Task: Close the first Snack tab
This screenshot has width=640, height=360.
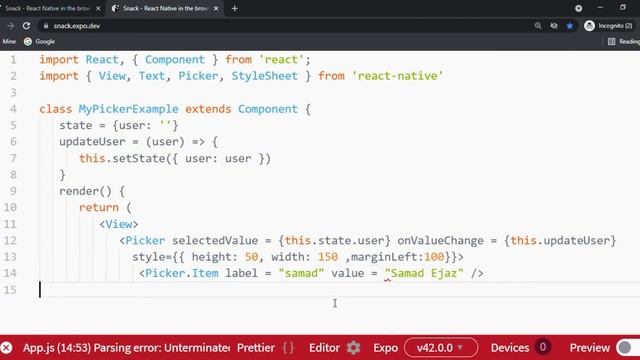Action: (98, 8)
